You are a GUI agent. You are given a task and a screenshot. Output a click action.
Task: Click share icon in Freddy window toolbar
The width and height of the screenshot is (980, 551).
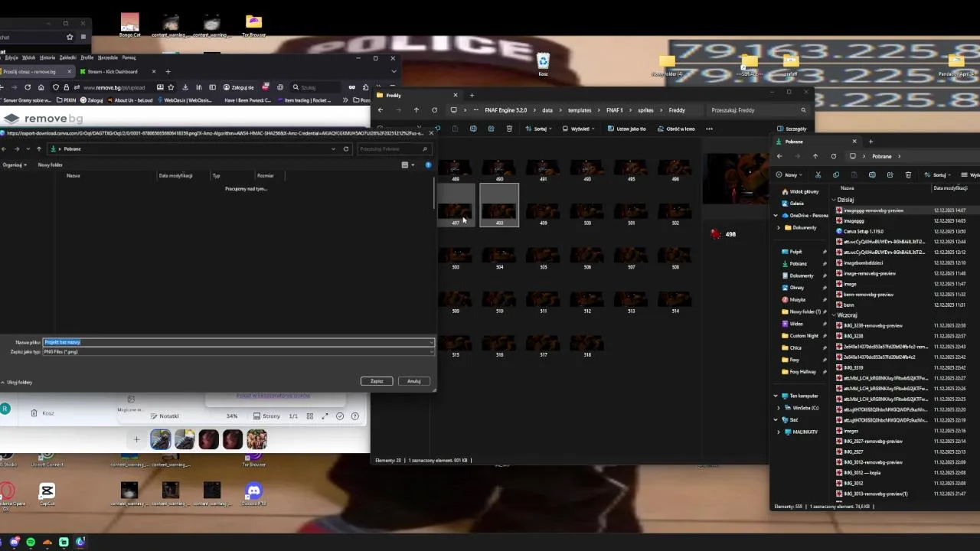click(x=491, y=129)
